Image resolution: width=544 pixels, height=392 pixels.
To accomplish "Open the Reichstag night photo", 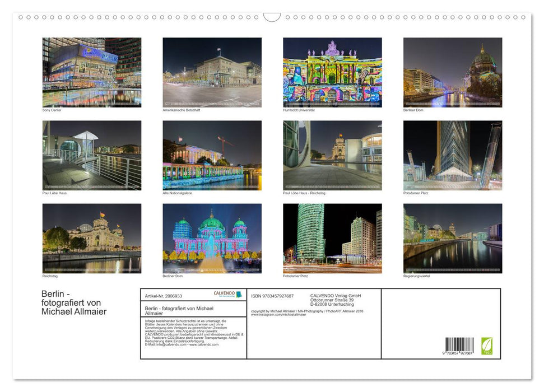I will 92,238.
